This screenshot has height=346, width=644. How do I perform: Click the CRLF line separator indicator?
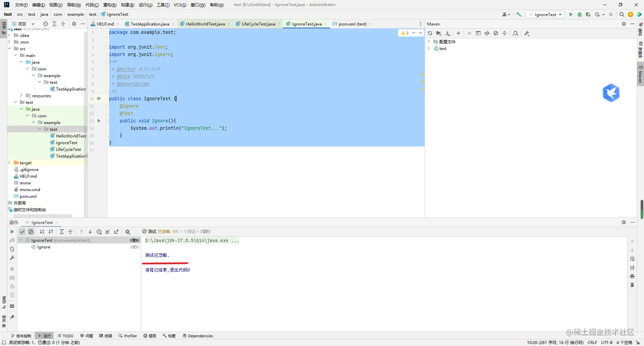coord(592,342)
